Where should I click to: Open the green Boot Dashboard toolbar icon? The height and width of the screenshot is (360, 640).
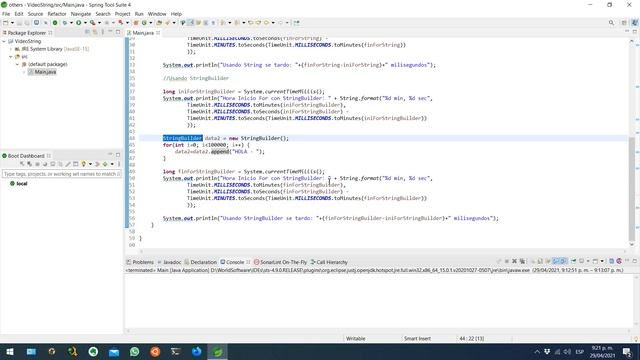(55, 23)
